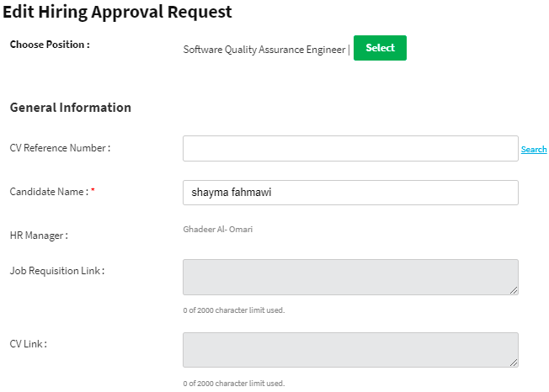Click the CV Link label
549x392 pixels.
pos(29,344)
